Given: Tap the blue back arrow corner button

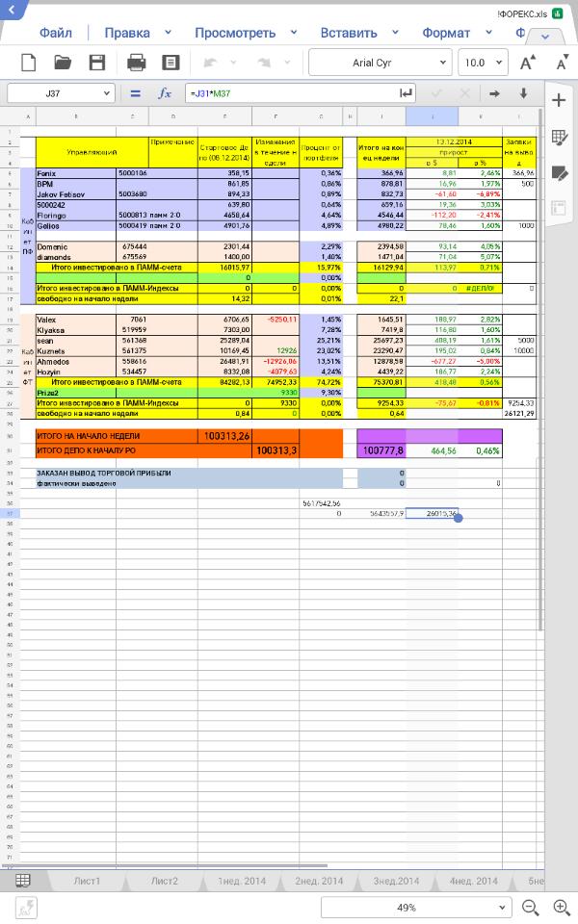Looking at the screenshot, I should coord(12,10).
